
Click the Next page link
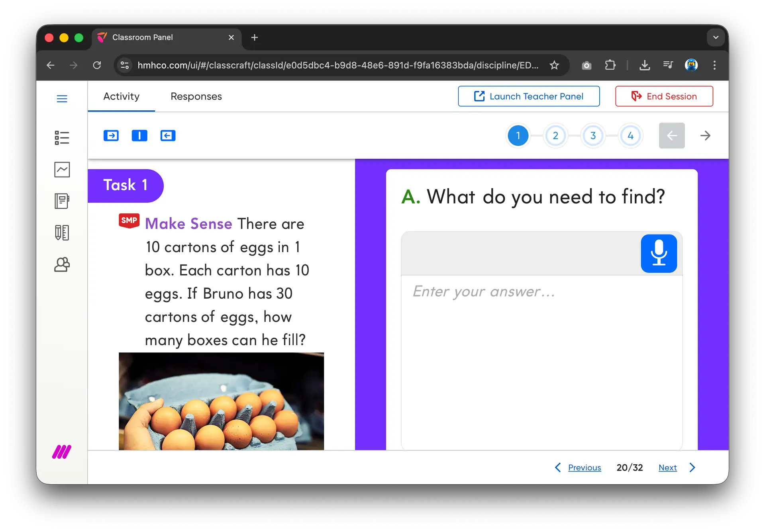pyautogui.click(x=667, y=467)
